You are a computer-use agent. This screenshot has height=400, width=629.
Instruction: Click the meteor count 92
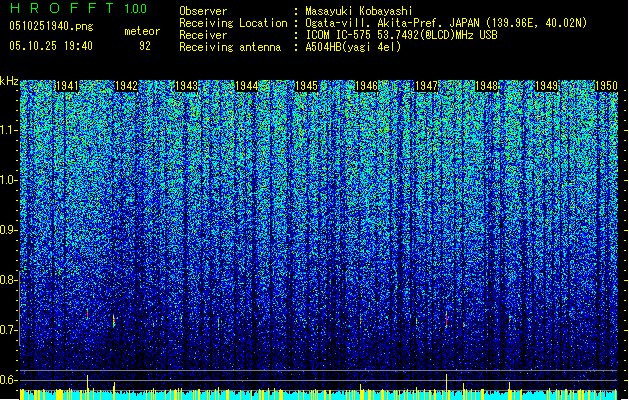(x=145, y=46)
